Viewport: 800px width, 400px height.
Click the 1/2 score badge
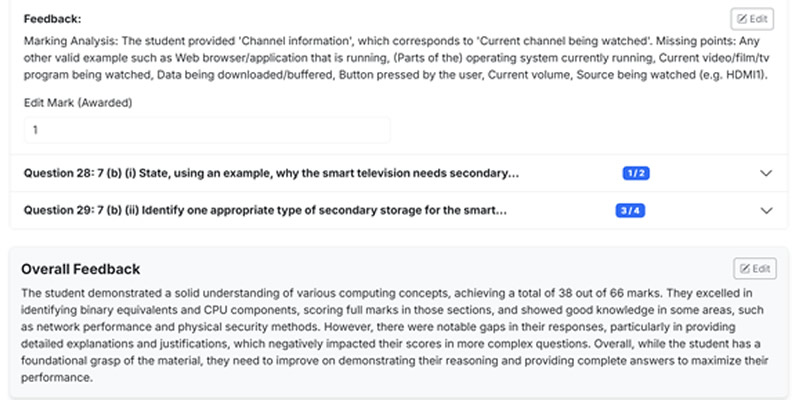(636, 173)
